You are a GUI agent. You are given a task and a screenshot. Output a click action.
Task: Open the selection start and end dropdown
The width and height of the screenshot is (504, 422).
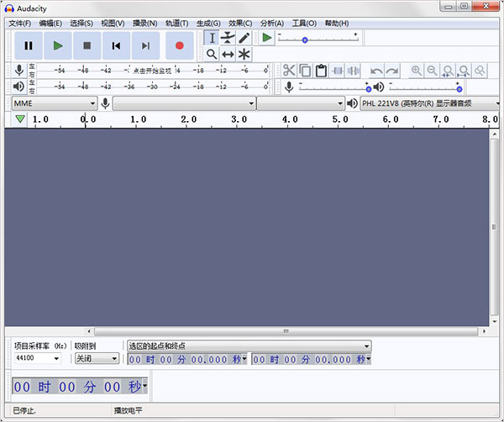coord(249,345)
